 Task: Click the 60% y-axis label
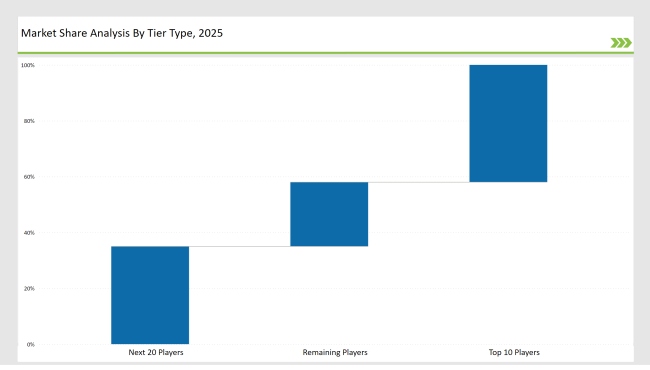tap(29, 177)
